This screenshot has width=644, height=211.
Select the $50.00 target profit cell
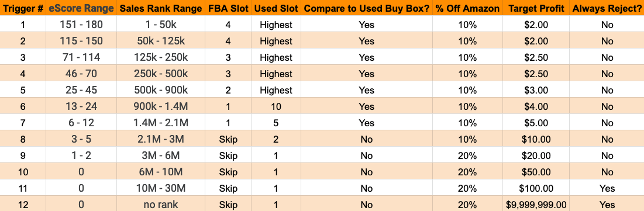pyautogui.click(x=536, y=172)
